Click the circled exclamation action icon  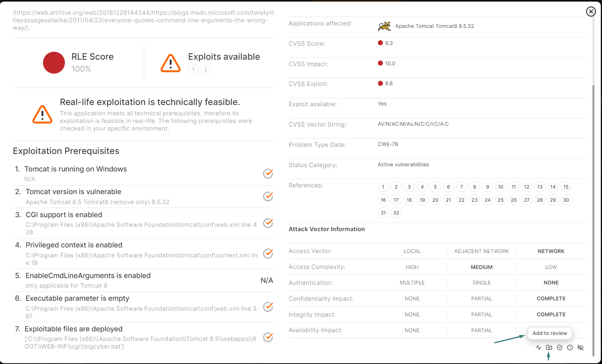click(x=570, y=348)
